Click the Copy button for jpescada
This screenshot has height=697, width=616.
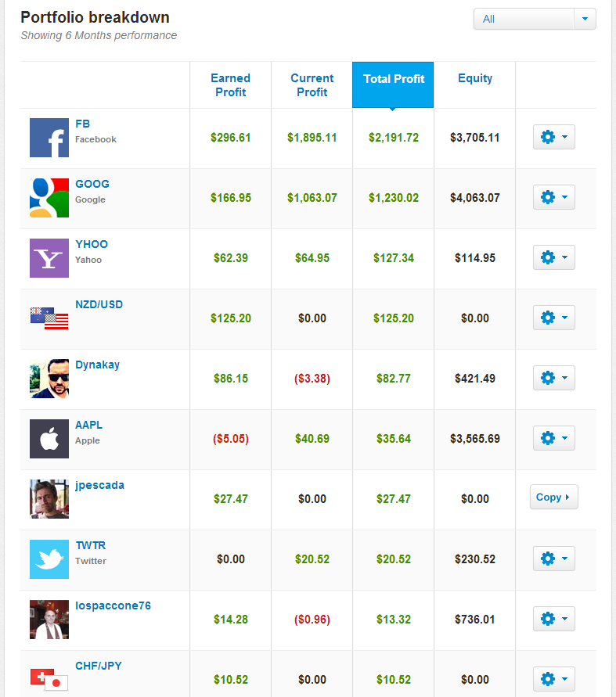point(553,497)
